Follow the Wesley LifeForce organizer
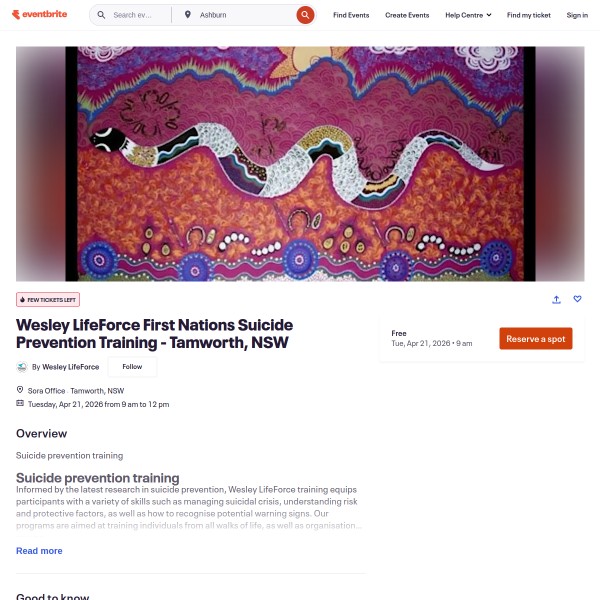This screenshot has height=600, width=600. pos(132,367)
